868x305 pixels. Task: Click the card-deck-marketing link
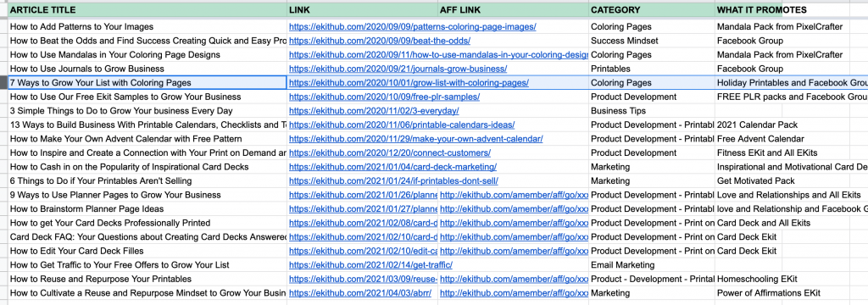pyautogui.click(x=392, y=167)
